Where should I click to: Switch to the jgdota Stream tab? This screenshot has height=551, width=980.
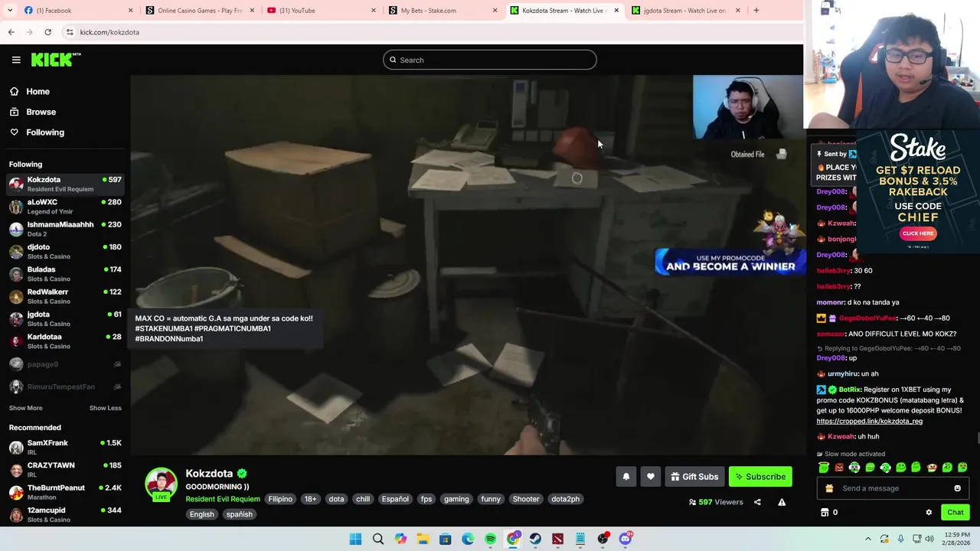pos(685,11)
